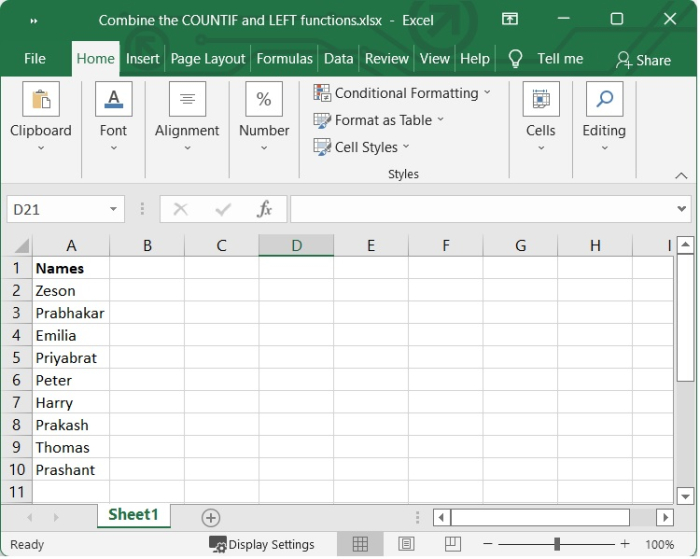
Task: Add a new sheet with plus icon
Action: pyautogui.click(x=211, y=518)
